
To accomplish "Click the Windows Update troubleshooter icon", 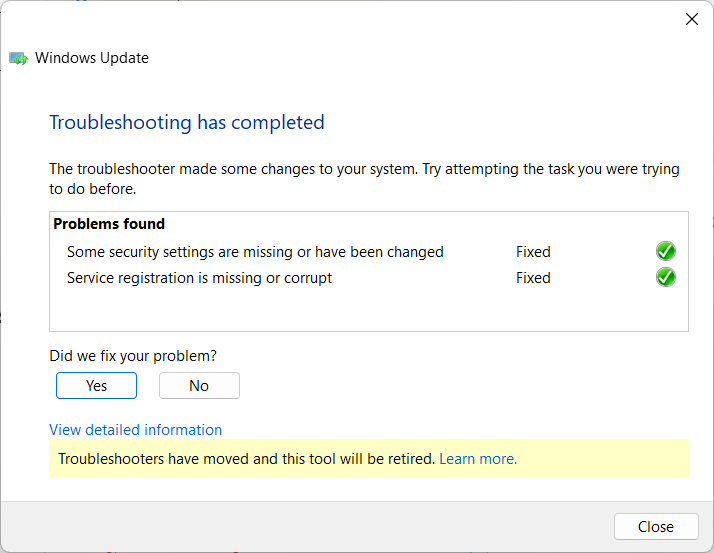I will coord(18,58).
